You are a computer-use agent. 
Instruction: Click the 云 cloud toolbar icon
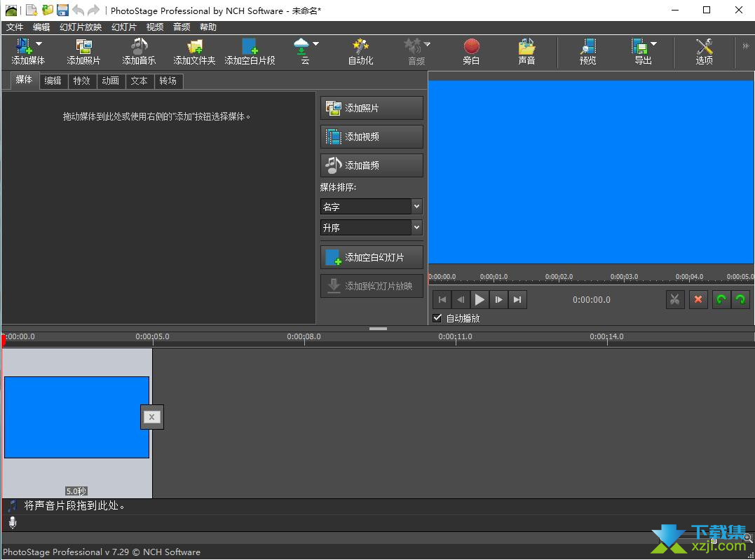(302, 51)
